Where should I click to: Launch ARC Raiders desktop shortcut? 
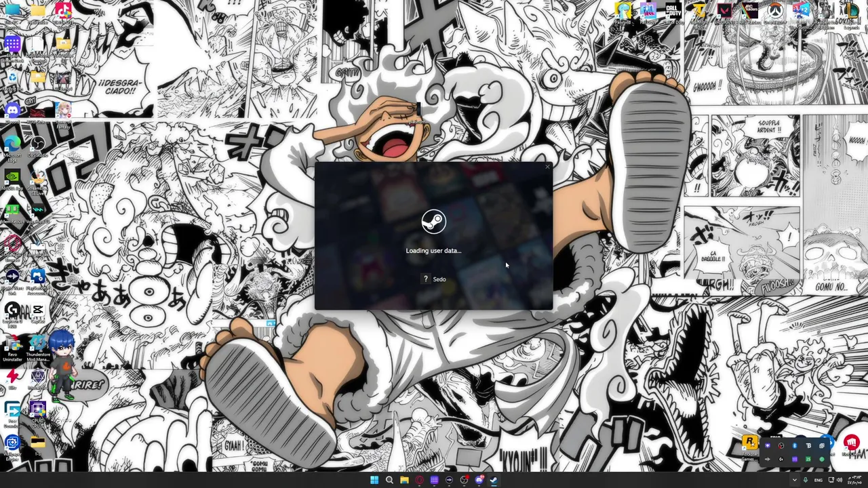point(749,12)
